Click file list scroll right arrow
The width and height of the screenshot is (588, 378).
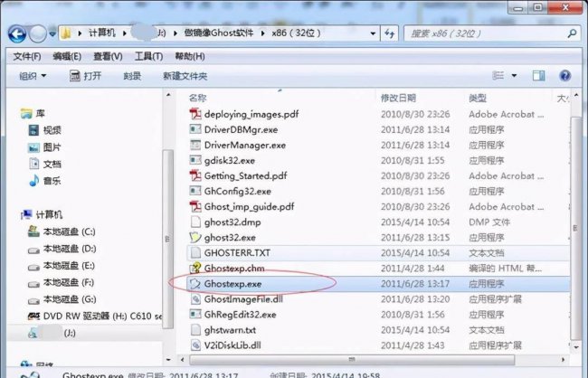[563, 360]
